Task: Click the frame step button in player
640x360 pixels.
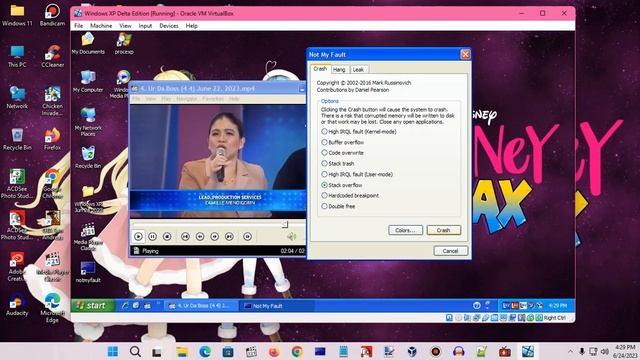Action: pyautogui.click(x=247, y=236)
